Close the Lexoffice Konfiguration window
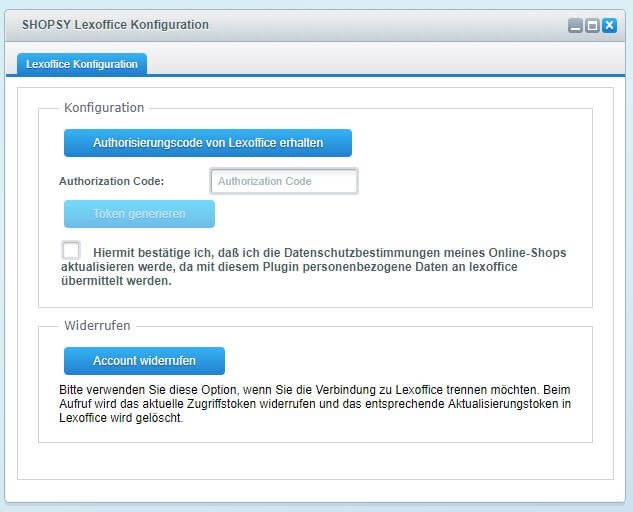 click(x=609, y=26)
